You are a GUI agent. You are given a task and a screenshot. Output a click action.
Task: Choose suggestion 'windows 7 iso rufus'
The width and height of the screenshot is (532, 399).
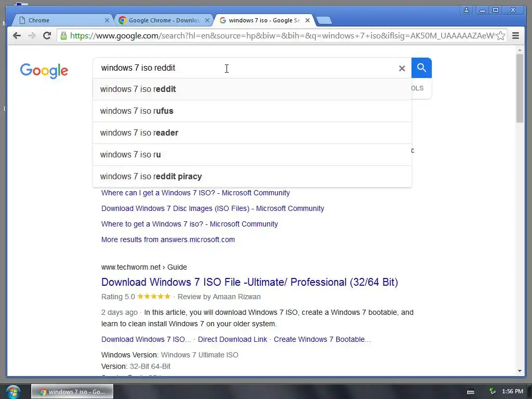[252, 111]
